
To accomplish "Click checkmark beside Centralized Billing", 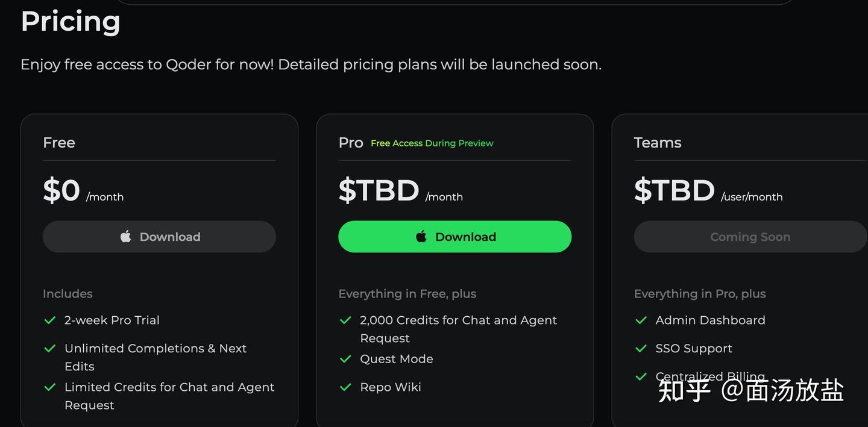I will [641, 377].
